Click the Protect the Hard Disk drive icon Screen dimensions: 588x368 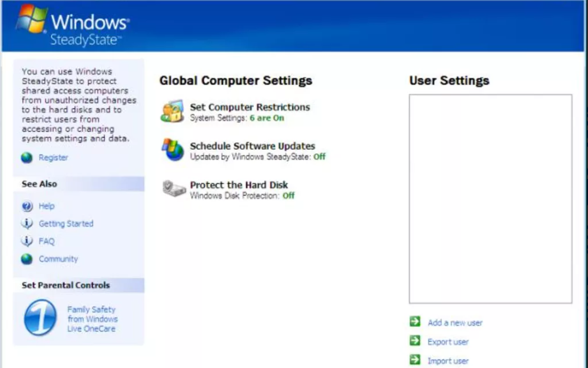point(173,189)
